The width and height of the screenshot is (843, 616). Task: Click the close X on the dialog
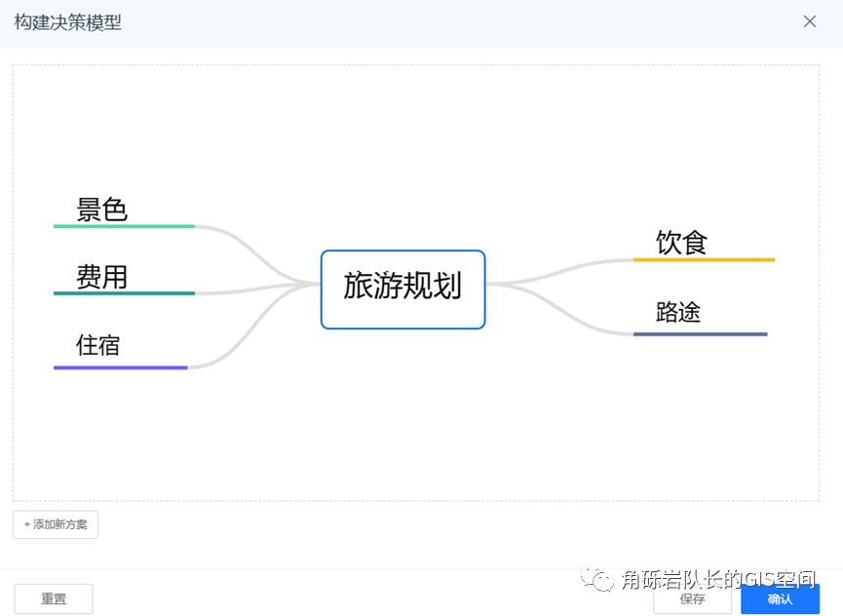pyautogui.click(x=810, y=21)
